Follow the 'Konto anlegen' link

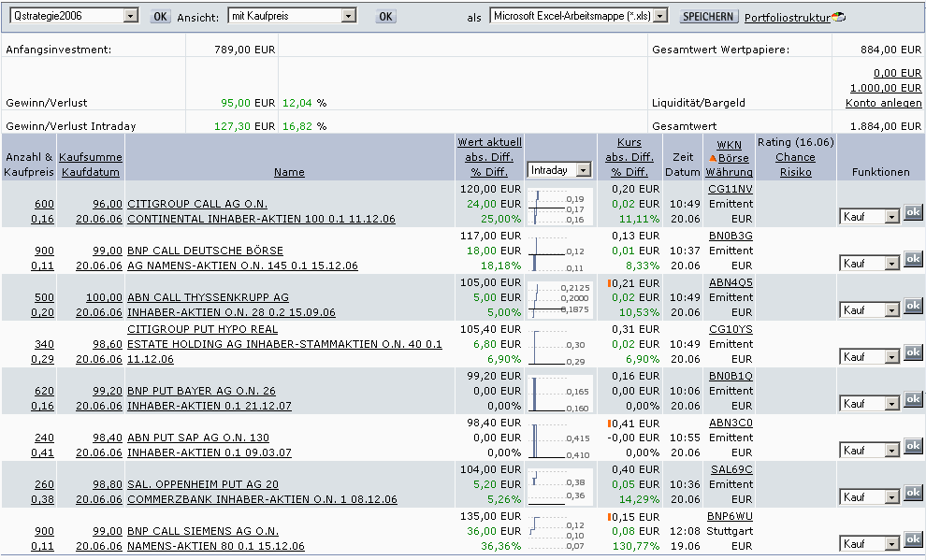point(883,103)
